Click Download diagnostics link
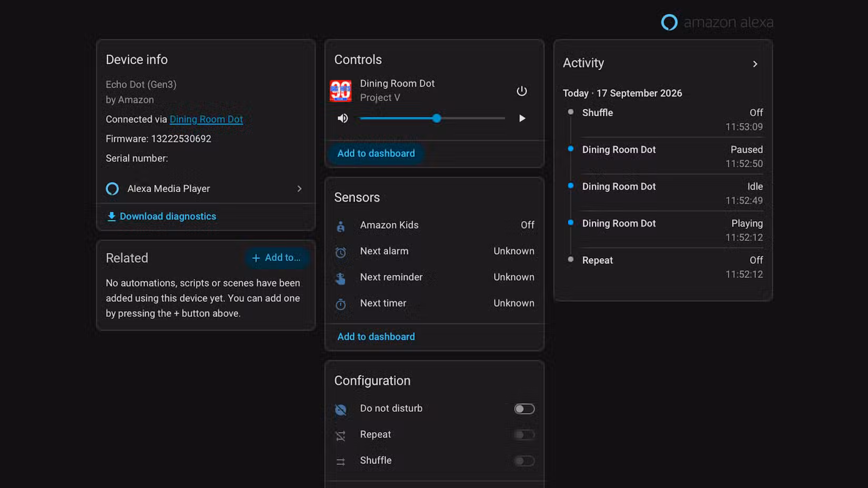Viewport: 868px width, 488px height. click(x=162, y=216)
